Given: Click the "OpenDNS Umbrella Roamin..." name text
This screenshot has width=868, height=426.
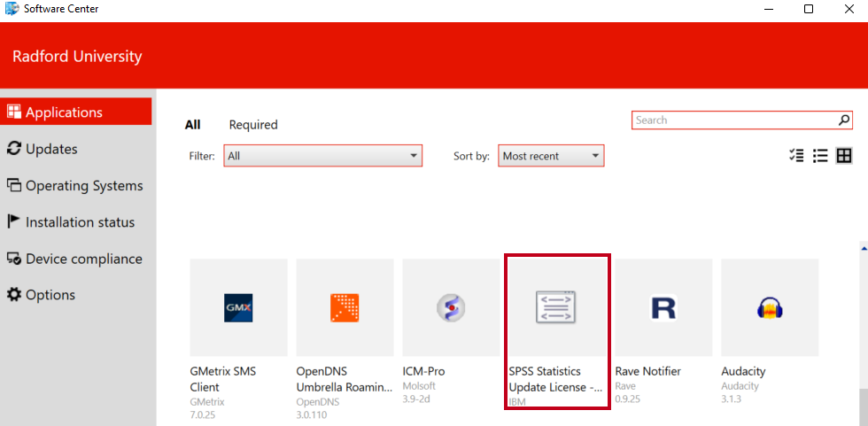Looking at the screenshot, I should 345,379.
